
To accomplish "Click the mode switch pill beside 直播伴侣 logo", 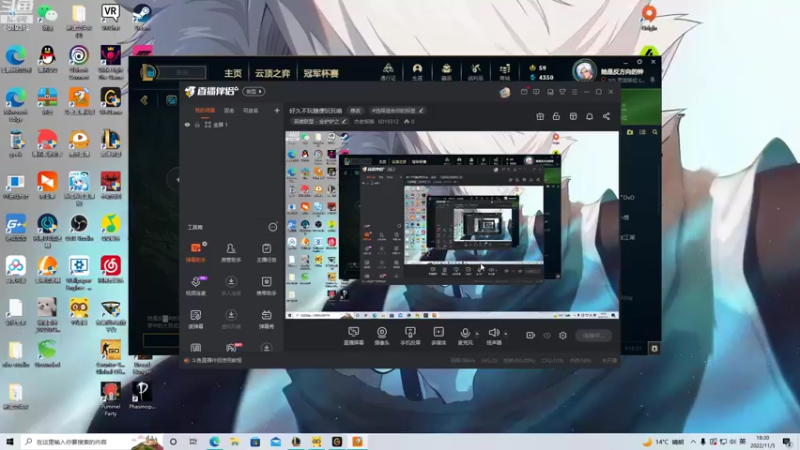I will tap(254, 91).
